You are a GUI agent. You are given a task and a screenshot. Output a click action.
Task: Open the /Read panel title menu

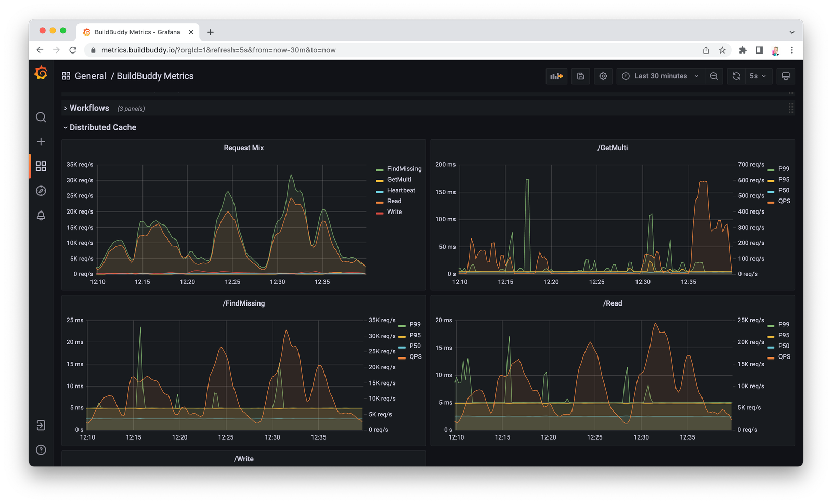tap(613, 303)
